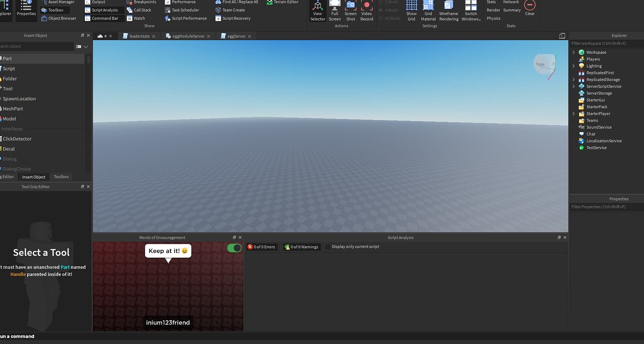Switch to the leaderstats script tab

click(139, 36)
